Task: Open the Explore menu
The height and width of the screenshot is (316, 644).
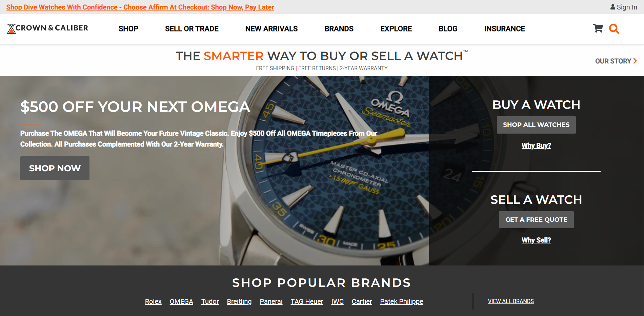Action: click(x=396, y=29)
